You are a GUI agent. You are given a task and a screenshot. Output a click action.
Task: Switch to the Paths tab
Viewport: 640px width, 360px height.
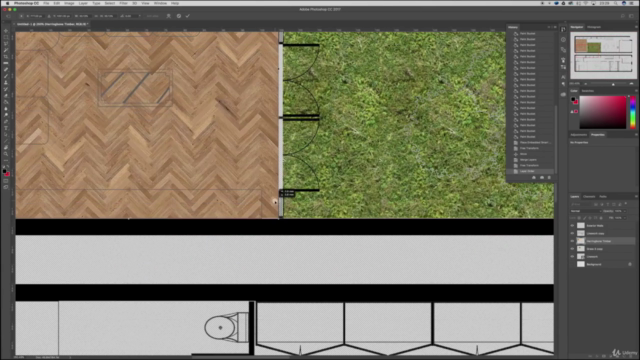coord(603,197)
